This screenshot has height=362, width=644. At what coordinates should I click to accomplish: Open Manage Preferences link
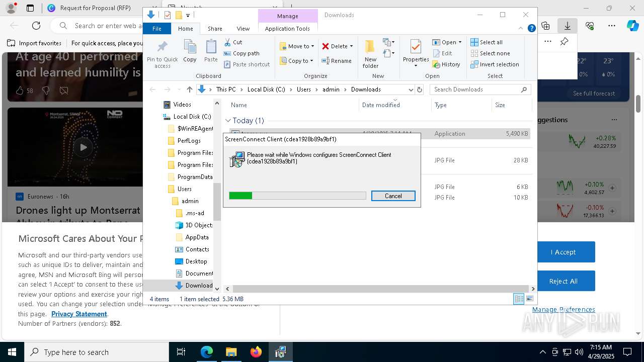pos(563,309)
